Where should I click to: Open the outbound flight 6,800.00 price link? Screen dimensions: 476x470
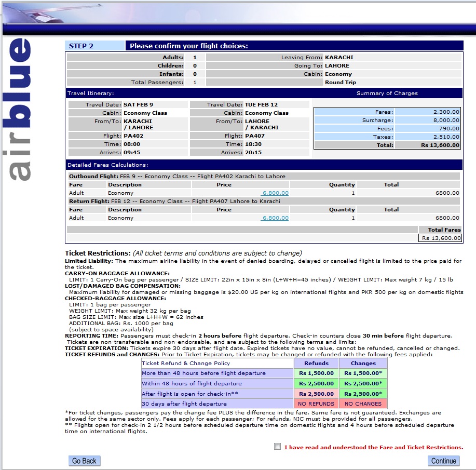click(275, 193)
